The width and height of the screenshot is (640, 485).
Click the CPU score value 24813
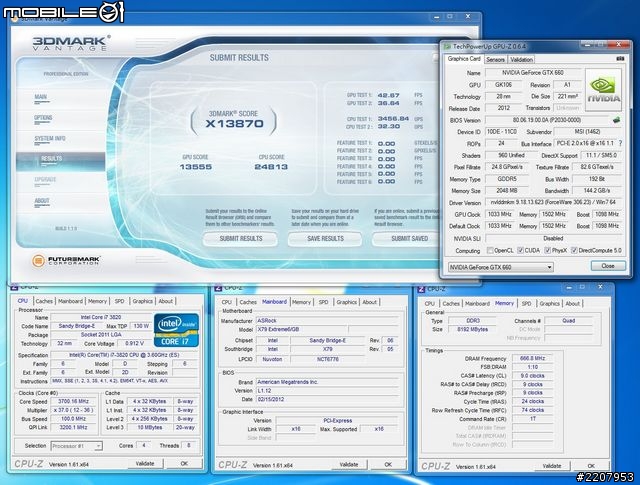271,167
